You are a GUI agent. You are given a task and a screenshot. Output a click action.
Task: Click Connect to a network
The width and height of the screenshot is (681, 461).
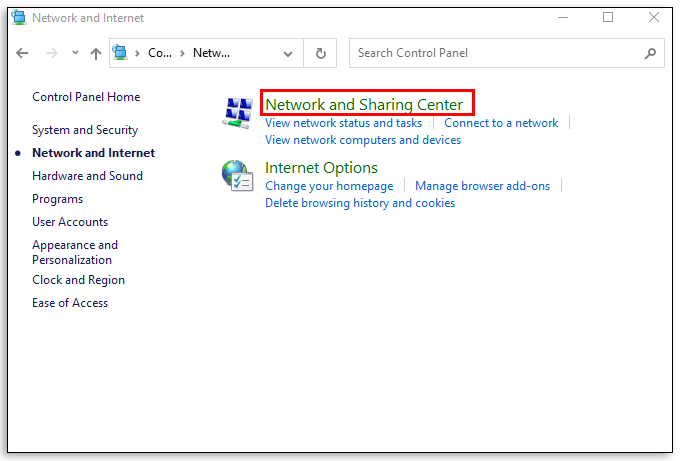click(x=501, y=123)
